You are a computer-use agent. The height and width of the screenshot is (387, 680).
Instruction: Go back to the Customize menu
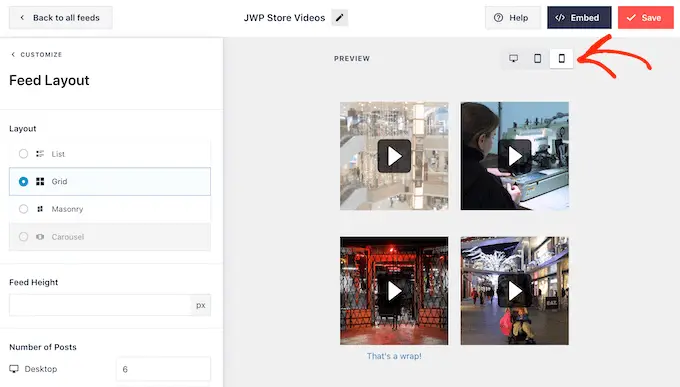click(x=36, y=55)
